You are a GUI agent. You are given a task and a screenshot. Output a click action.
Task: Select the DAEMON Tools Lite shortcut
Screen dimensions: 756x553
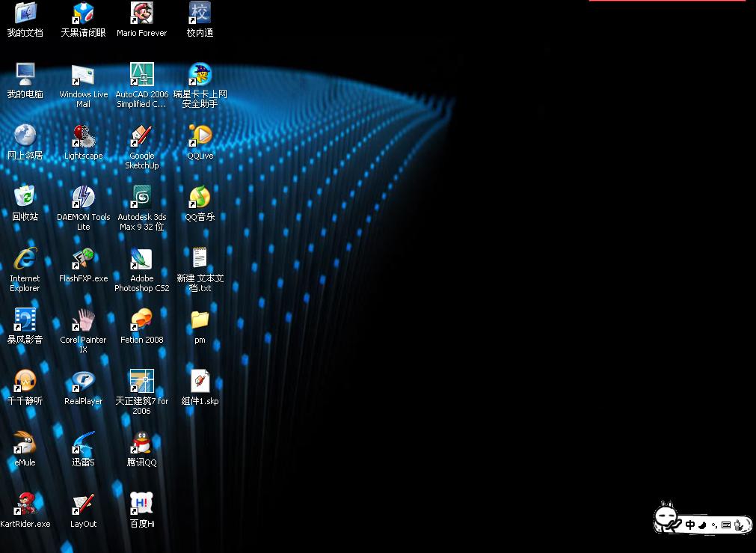click(x=83, y=198)
